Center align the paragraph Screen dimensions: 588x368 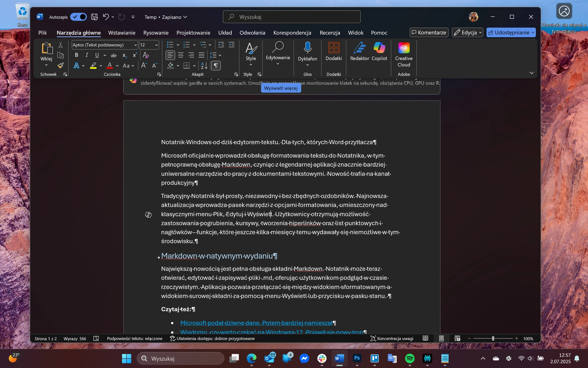[x=181, y=55]
